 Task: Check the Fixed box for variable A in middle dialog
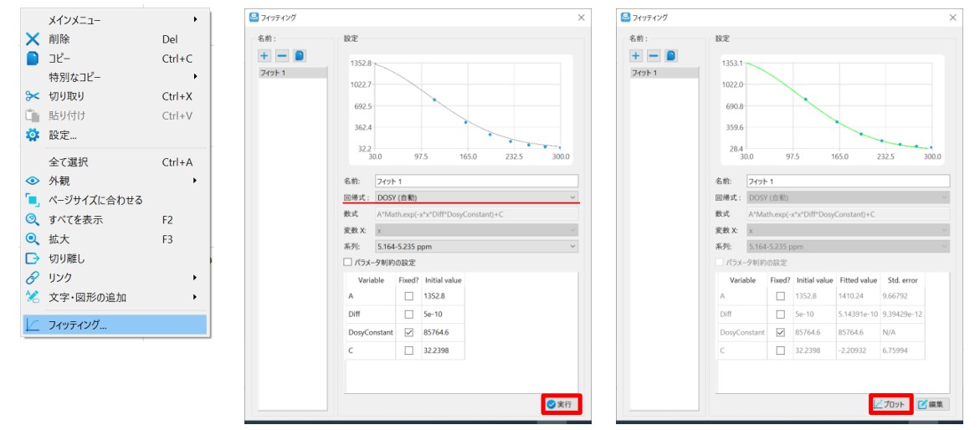[408, 295]
